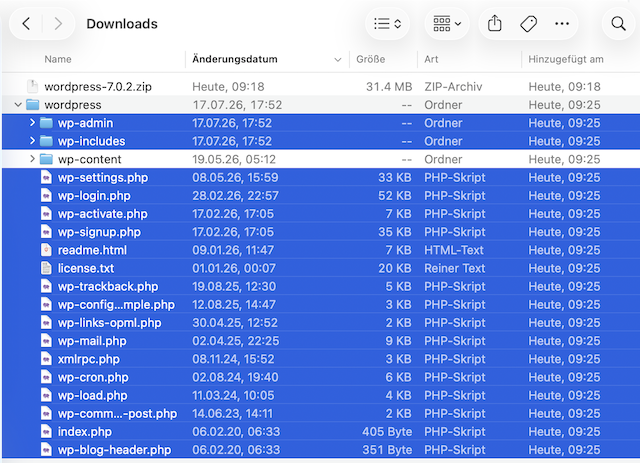Viewport: 640px width, 463px height.
Task: Click the Share icon in the toolbar
Action: tap(494, 23)
